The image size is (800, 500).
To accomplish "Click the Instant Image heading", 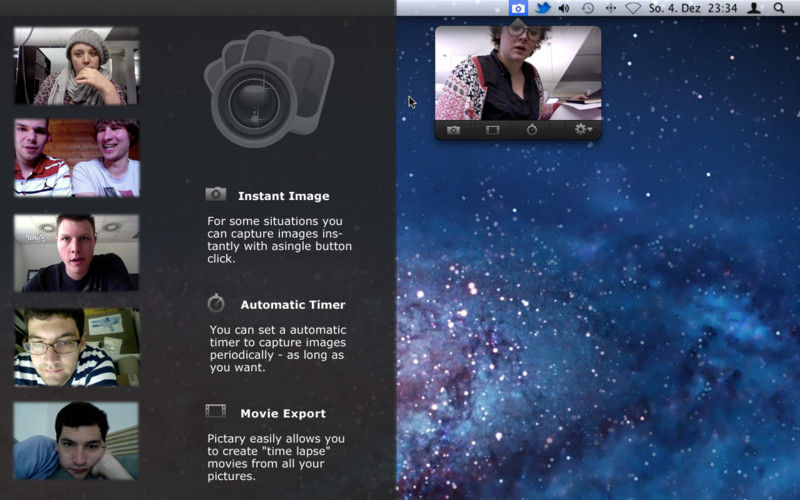I will click(284, 196).
